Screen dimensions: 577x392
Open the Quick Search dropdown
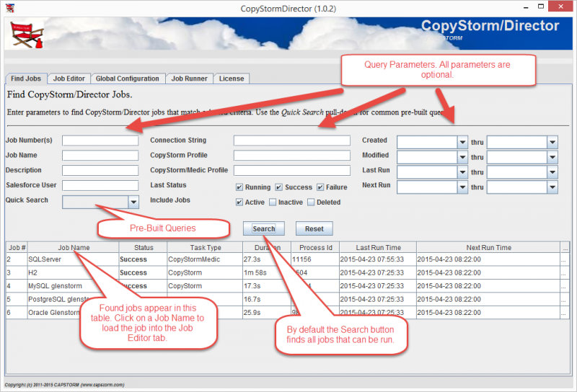[x=133, y=202]
